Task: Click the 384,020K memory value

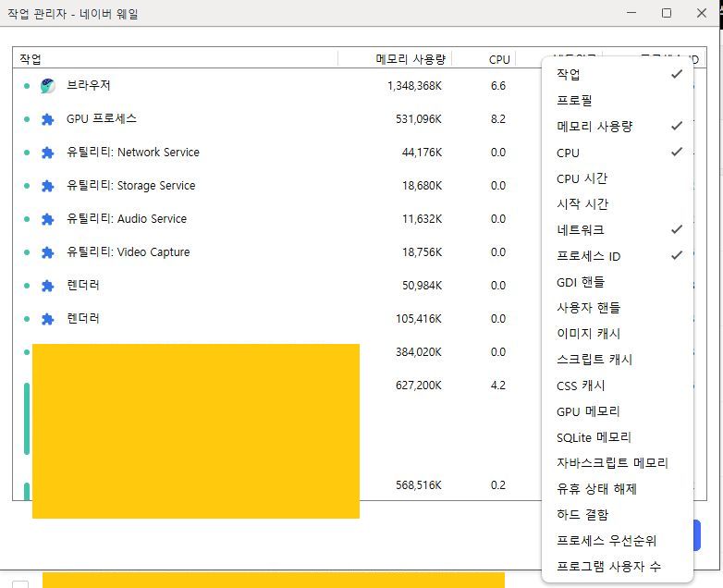Action: coord(419,352)
